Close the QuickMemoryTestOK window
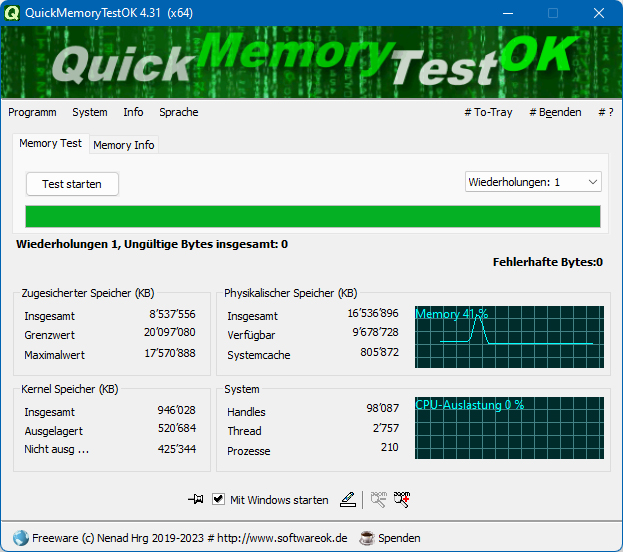 pos(599,13)
